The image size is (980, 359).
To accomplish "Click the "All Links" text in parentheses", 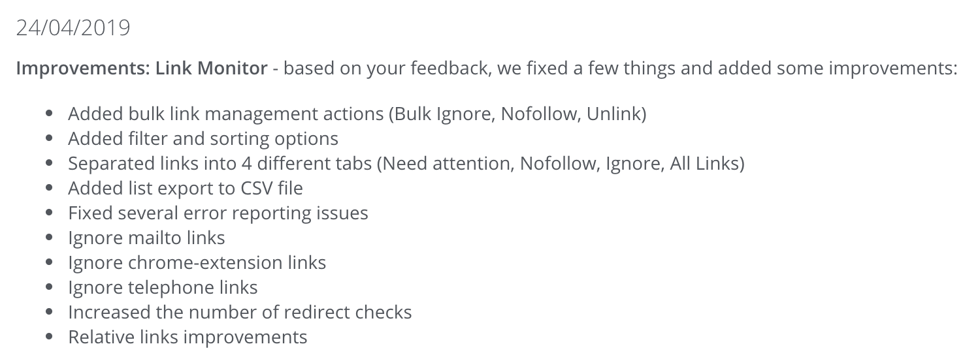I will pyautogui.click(x=704, y=163).
